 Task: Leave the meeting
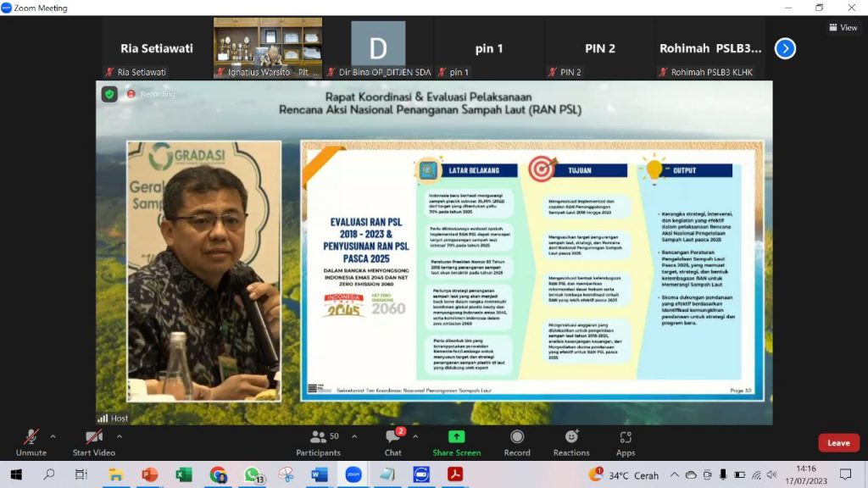(838, 443)
